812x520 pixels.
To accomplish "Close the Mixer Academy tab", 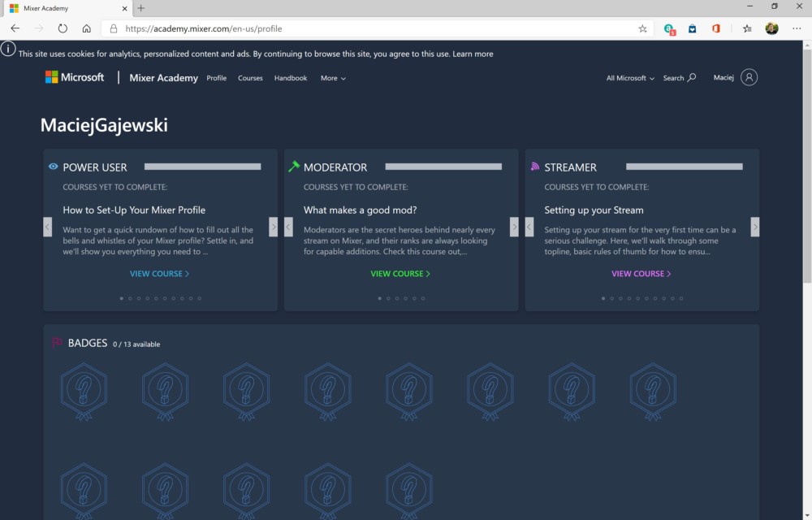I will point(125,8).
